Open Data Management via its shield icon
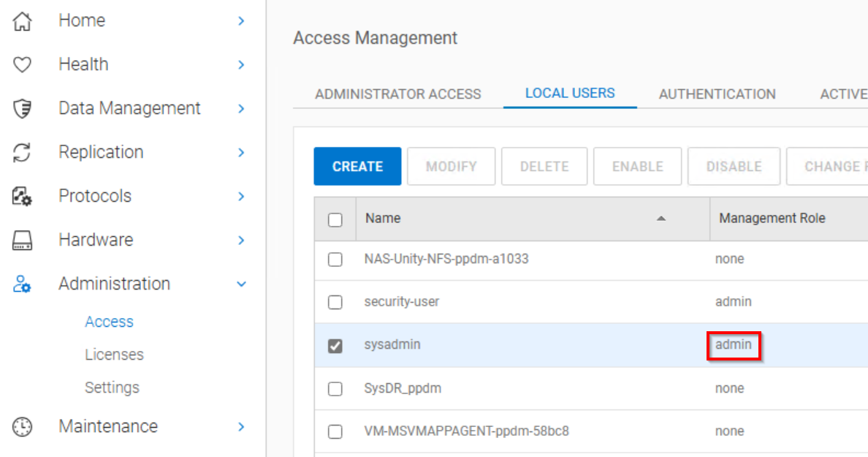The image size is (868, 457). pyautogui.click(x=23, y=108)
